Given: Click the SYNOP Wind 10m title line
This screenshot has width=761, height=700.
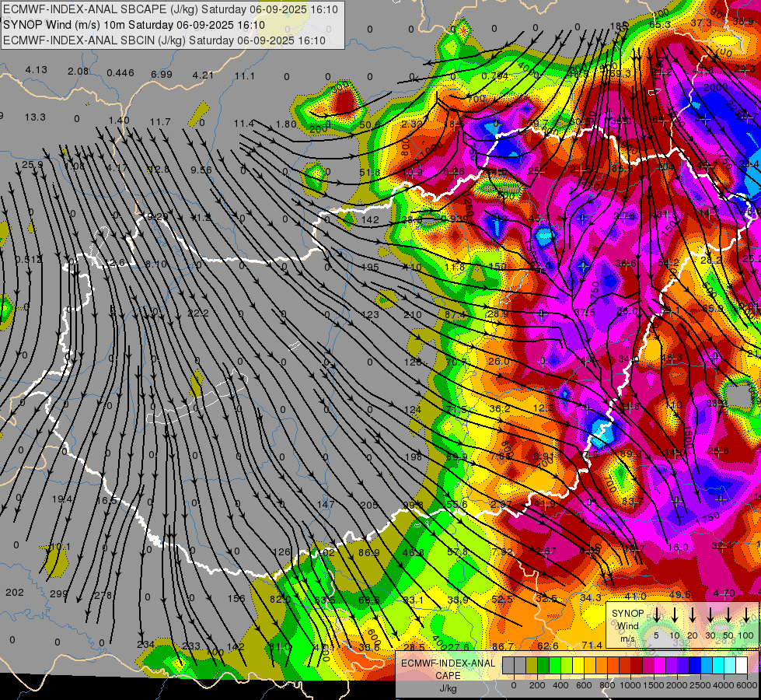Looking at the screenshot, I should 134,25.
